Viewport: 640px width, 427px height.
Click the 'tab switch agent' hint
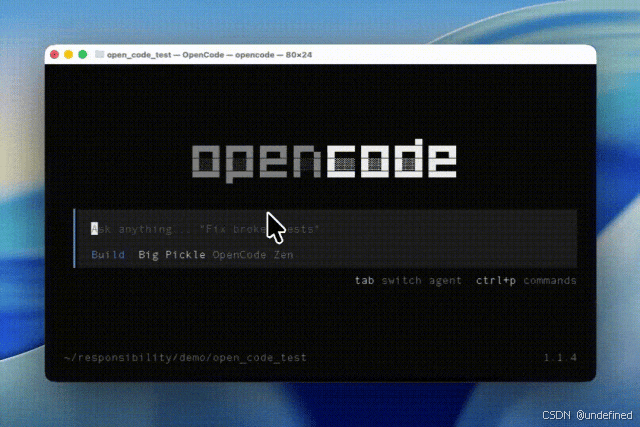coord(408,281)
